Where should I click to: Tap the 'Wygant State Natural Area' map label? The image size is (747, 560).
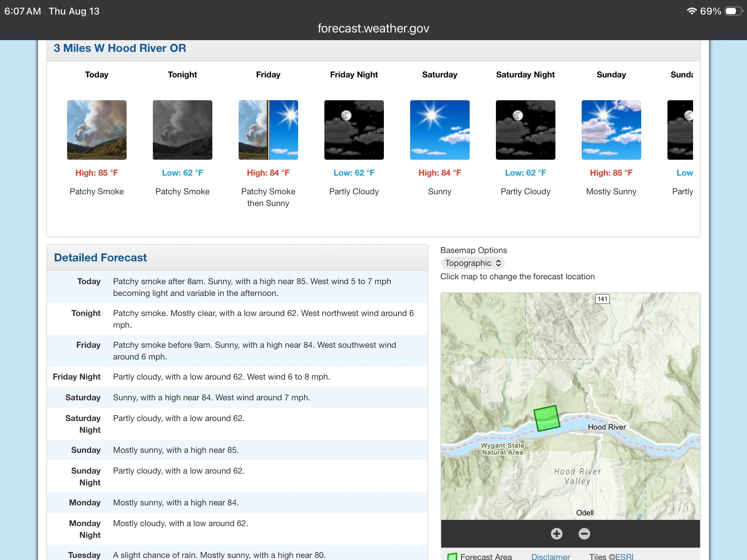point(503,449)
